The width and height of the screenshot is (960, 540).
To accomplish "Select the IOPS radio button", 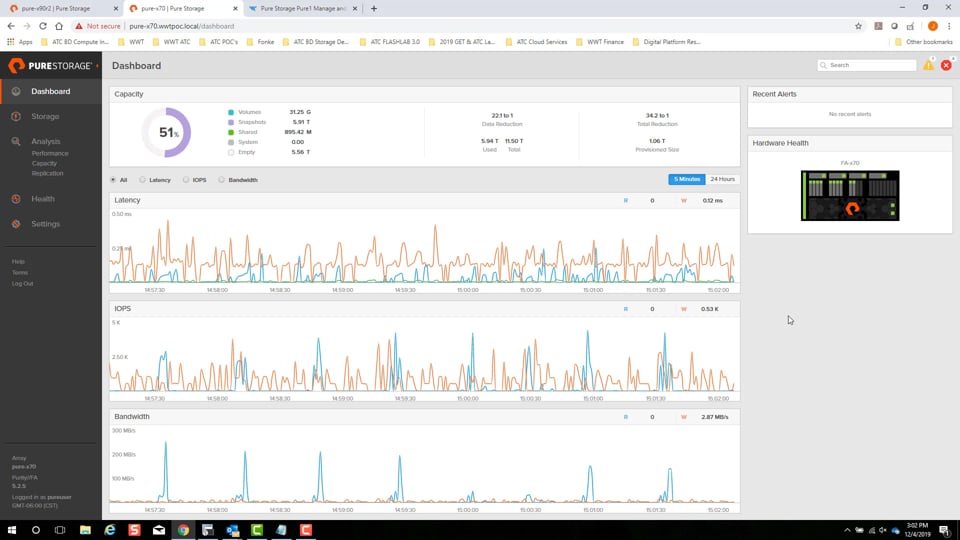I will click(186, 180).
